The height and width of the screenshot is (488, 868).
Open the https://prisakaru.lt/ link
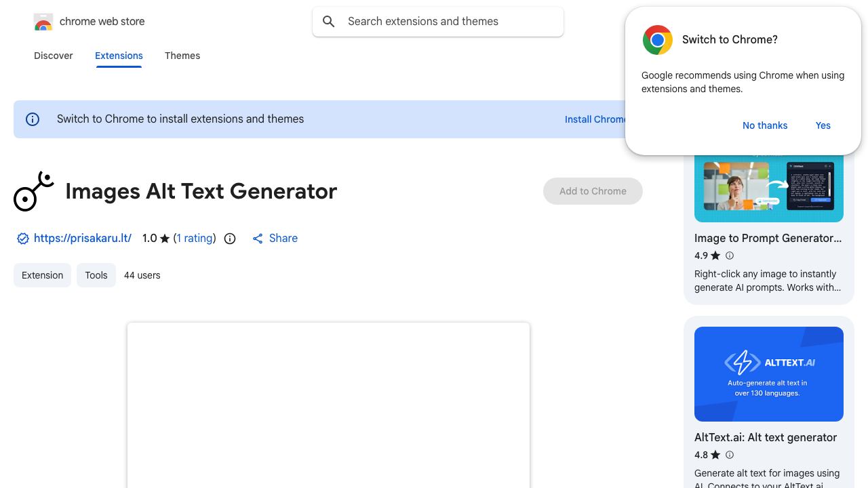tap(83, 239)
